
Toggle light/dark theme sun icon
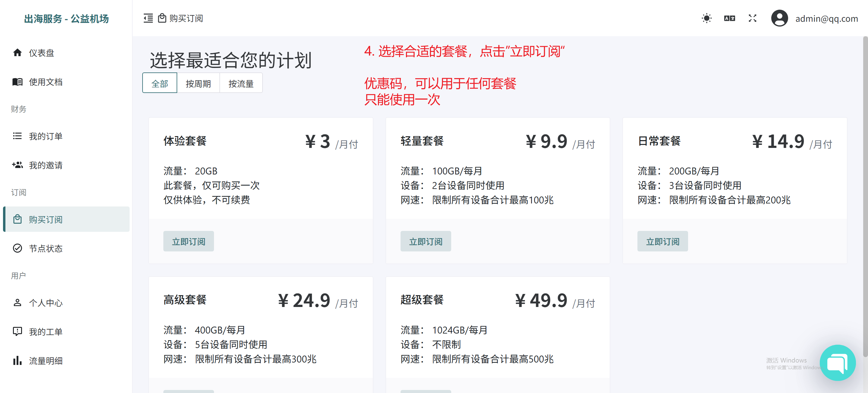point(706,18)
